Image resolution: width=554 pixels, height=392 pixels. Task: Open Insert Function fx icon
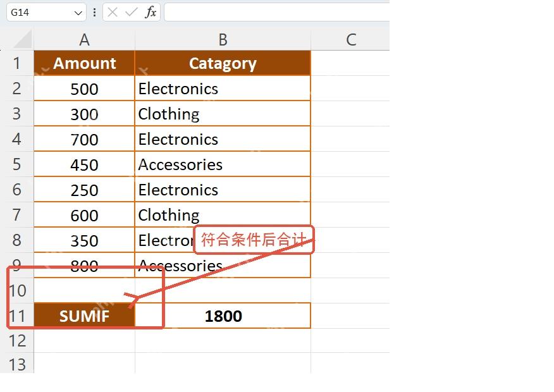click(x=151, y=13)
